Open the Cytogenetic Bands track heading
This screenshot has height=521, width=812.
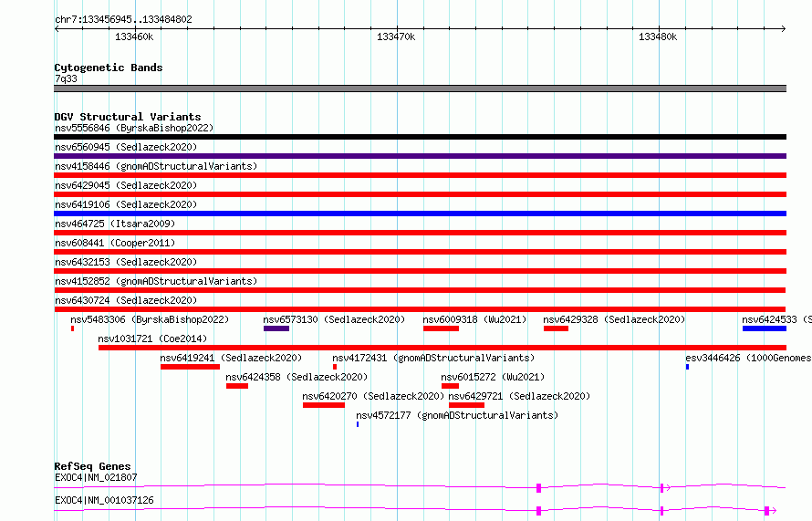pos(109,68)
